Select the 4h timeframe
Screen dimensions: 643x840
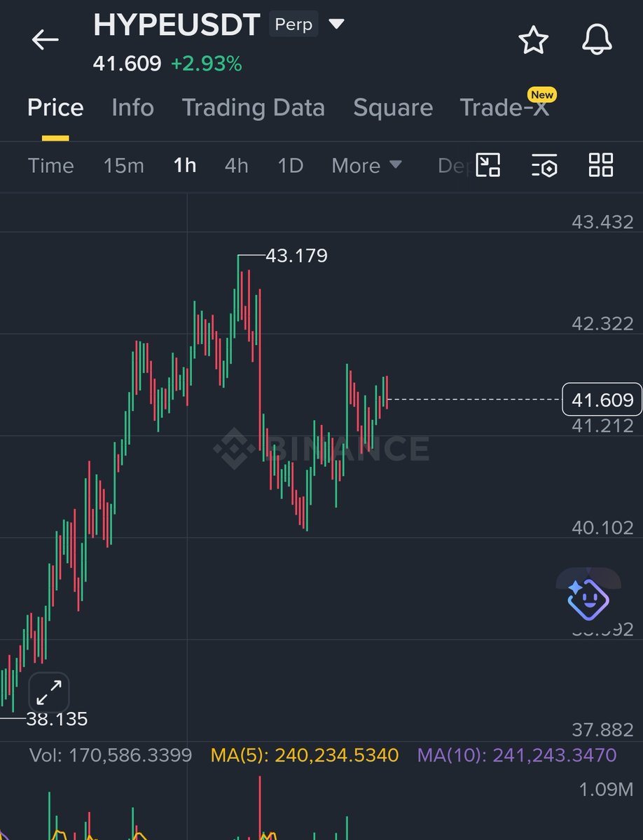pos(236,166)
